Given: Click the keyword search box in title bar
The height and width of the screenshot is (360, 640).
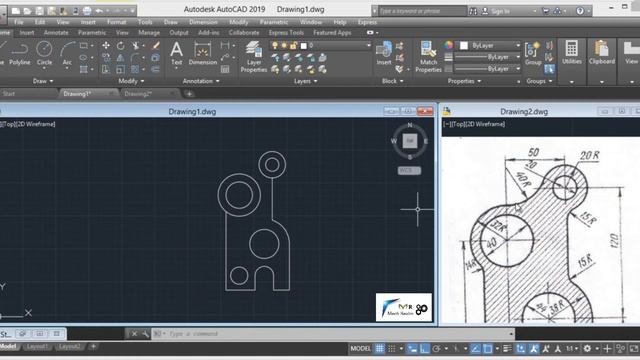Looking at the screenshot, I should tap(422, 11).
